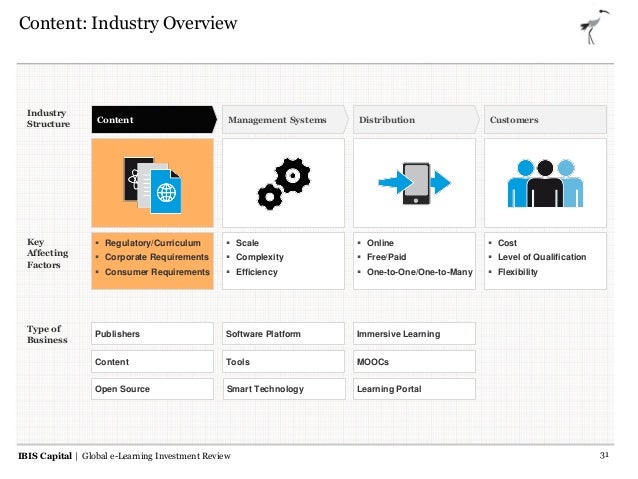Click the smartphone with arrows Distribution icon

point(414,183)
